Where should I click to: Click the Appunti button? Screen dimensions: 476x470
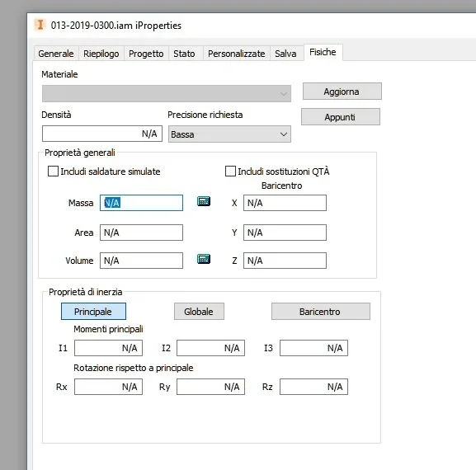point(341,117)
